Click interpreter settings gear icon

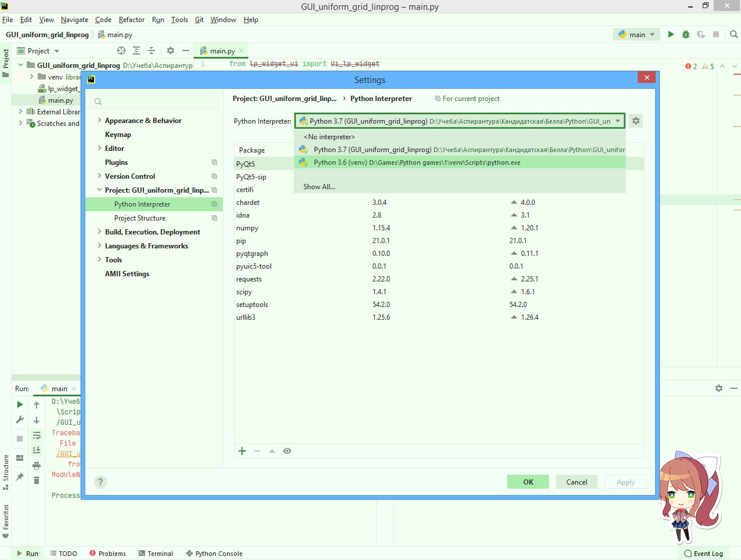point(636,121)
